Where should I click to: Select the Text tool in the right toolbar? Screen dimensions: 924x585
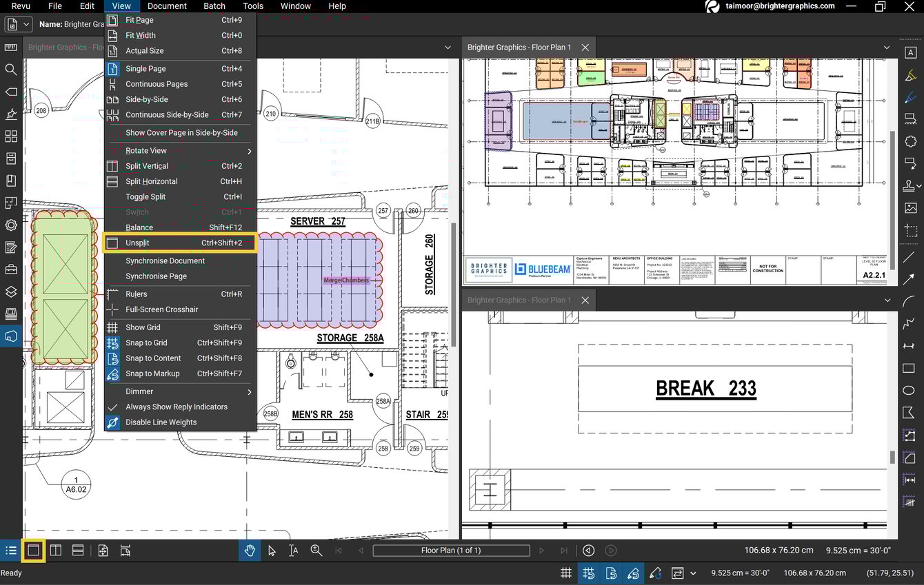click(x=912, y=51)
